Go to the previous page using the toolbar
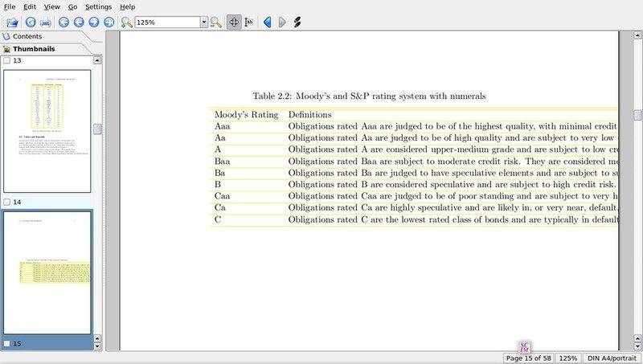The width and height of the screenshot is (643, 364). (x=79, y=22)
